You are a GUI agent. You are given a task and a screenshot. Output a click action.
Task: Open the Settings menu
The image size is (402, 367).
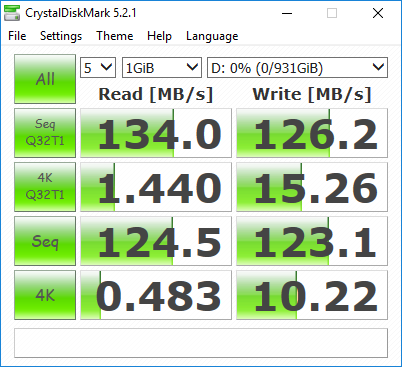click(61, 36)
